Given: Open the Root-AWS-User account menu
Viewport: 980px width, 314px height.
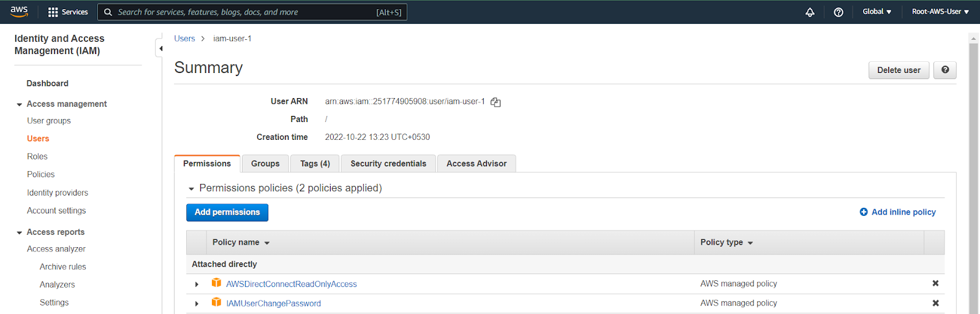Looking at the screenshot, I should (x=940, y=12).
